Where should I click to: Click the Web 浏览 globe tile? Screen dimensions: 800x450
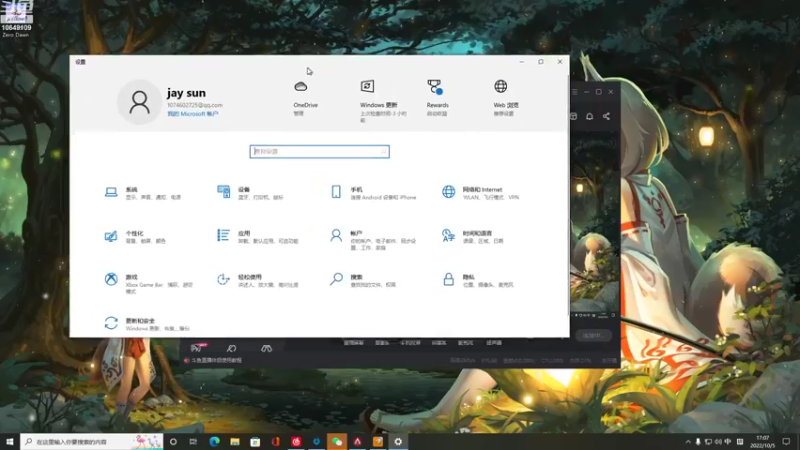point(505,97)
